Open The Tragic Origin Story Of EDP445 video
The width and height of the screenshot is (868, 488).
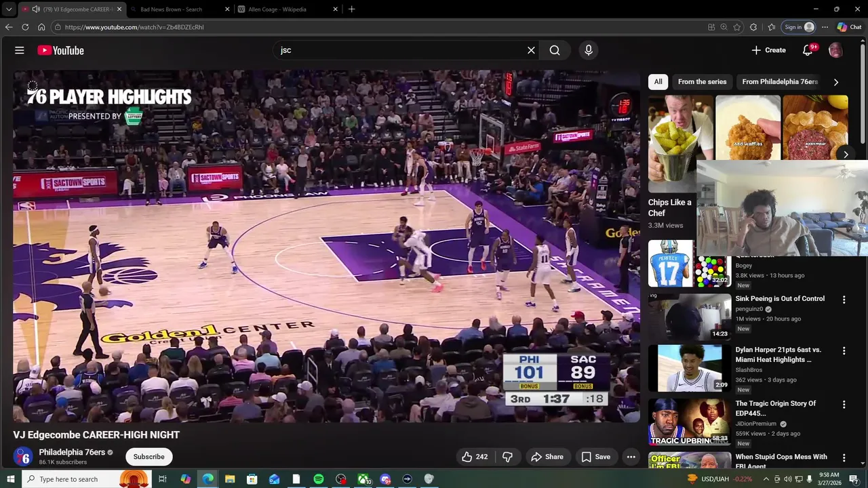tap(776, 408)
